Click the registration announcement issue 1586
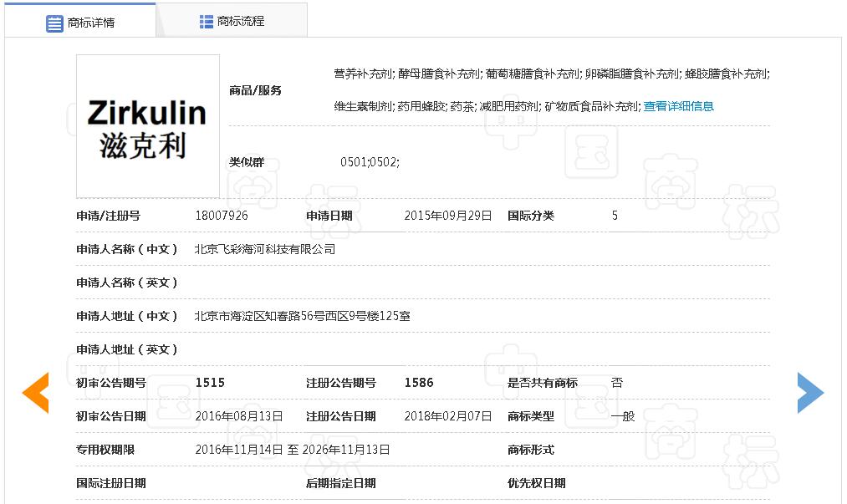The image size is (847, 504). pos(419,383)
